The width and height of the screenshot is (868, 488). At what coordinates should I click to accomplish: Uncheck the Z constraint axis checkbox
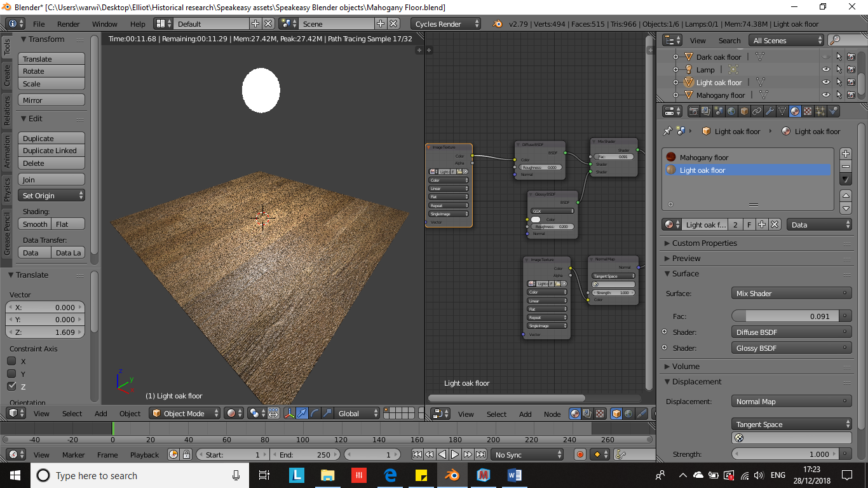pos(11,386)
